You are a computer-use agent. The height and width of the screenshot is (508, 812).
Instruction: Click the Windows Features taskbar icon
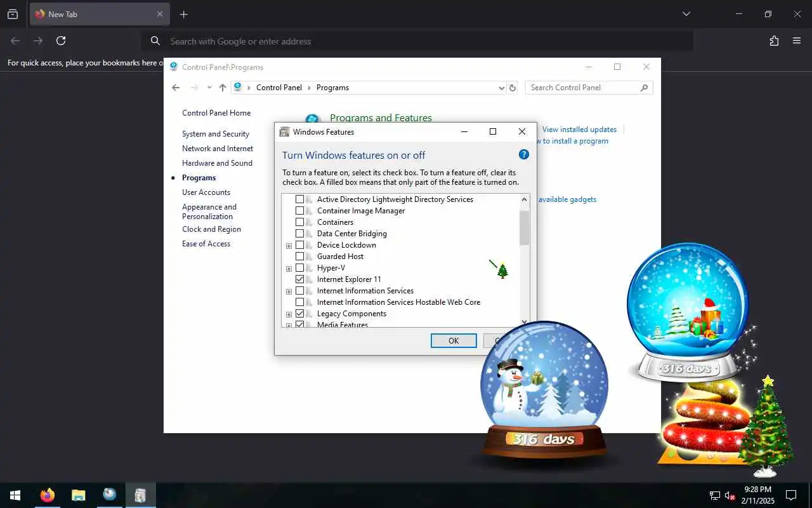(x=140, y=495)
